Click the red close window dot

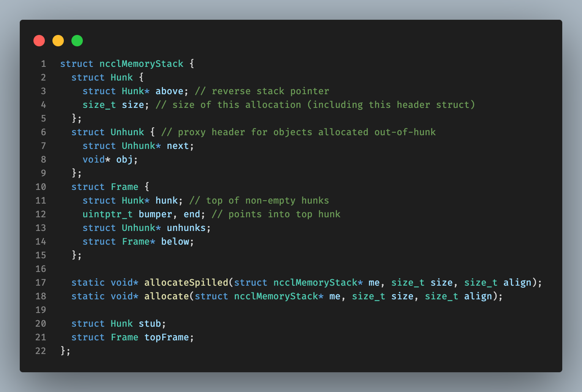(x=39, y=41)
